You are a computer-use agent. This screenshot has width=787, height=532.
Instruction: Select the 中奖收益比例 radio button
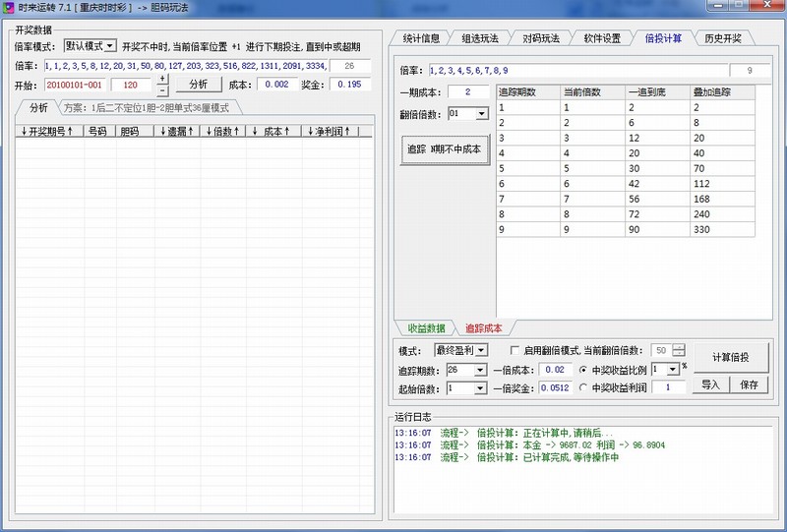pos(584,370)
